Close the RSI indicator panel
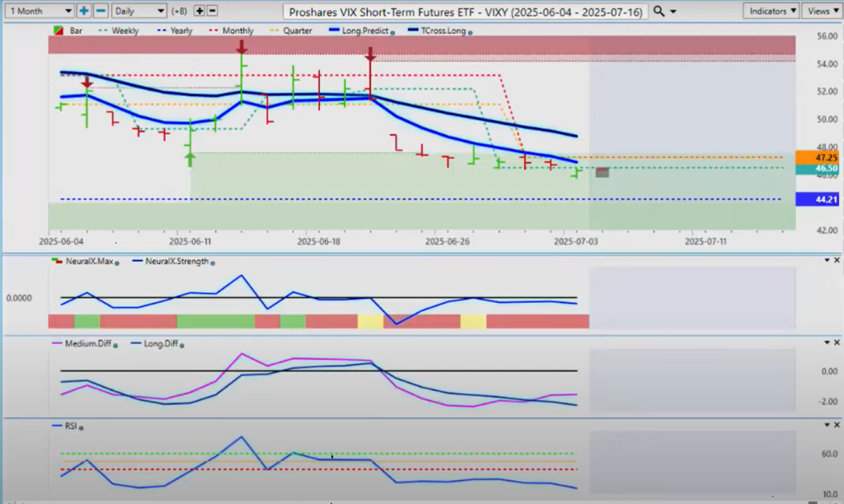This screenshot has height=504, width=844. [x=837, y=424]
